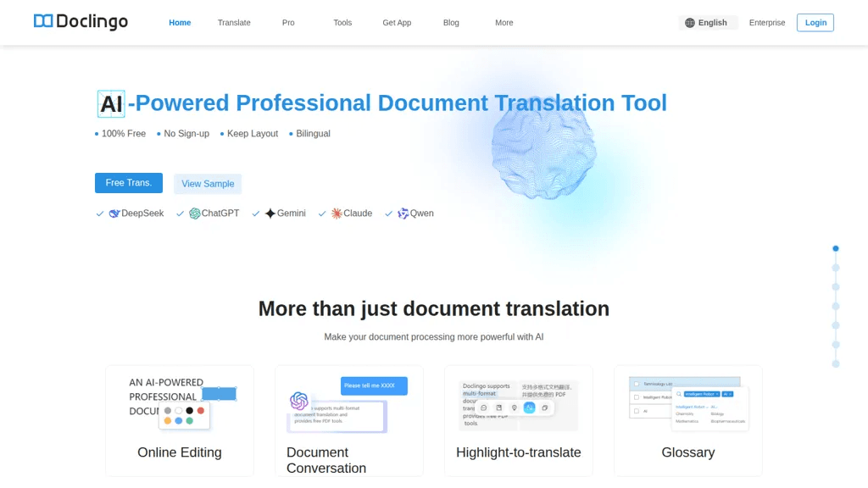Click the DeepSeek whale icon
Screen dimensions: 868x488
coord(114,213)
